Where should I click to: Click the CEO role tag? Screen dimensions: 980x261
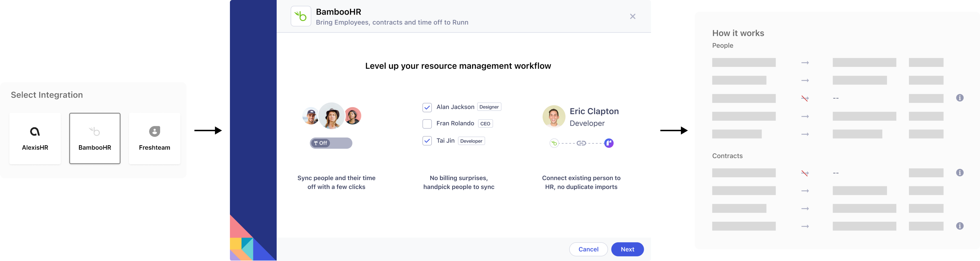(x=485, y=124)
